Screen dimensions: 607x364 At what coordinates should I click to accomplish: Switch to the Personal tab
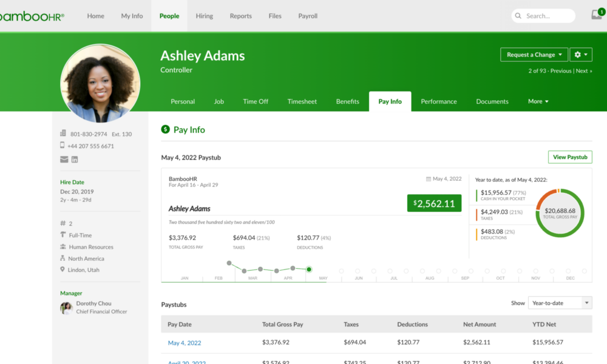click(183, 101)
